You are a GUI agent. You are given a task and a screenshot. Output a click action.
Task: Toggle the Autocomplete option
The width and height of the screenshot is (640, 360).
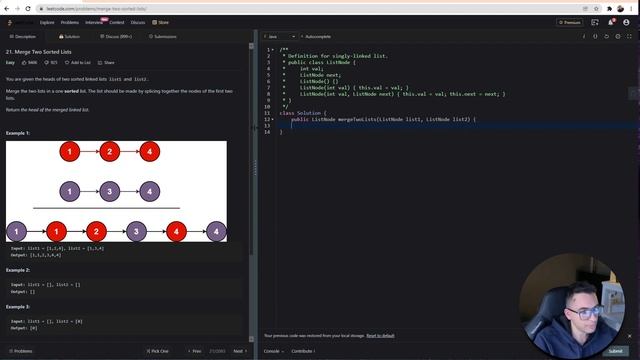[316, 36]
